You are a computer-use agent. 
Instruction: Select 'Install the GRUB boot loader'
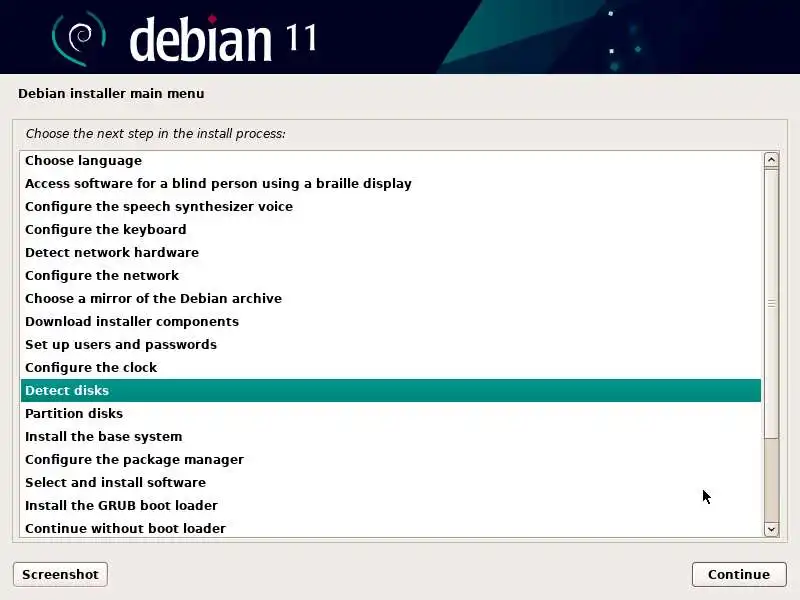(x=390, y=505)
